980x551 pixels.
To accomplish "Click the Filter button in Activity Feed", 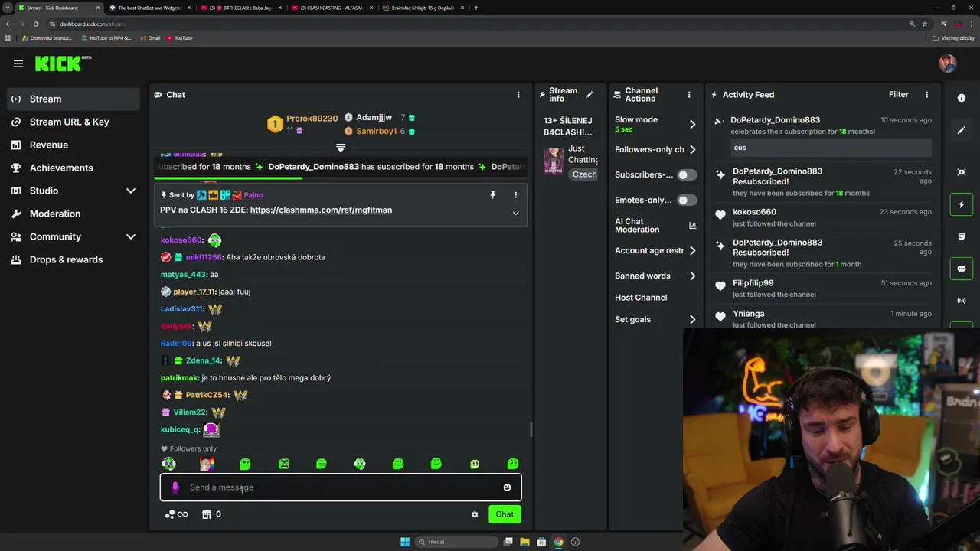I will [x=899, y=95].
